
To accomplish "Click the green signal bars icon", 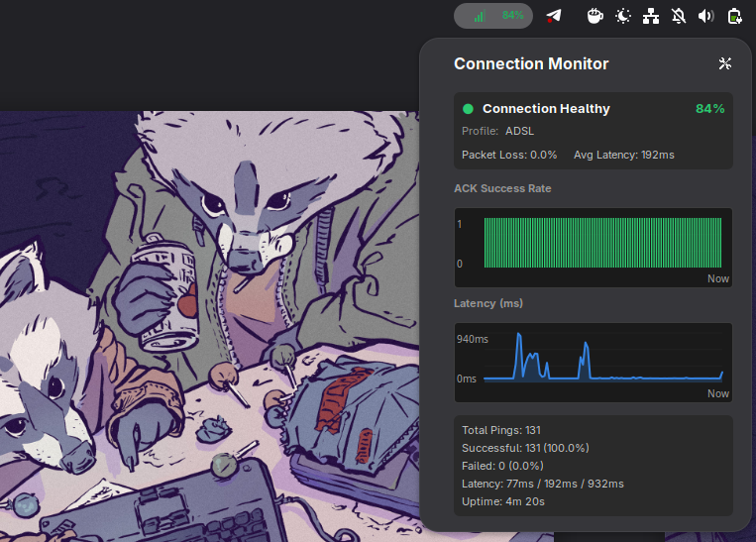I will [x=480, y=17].
